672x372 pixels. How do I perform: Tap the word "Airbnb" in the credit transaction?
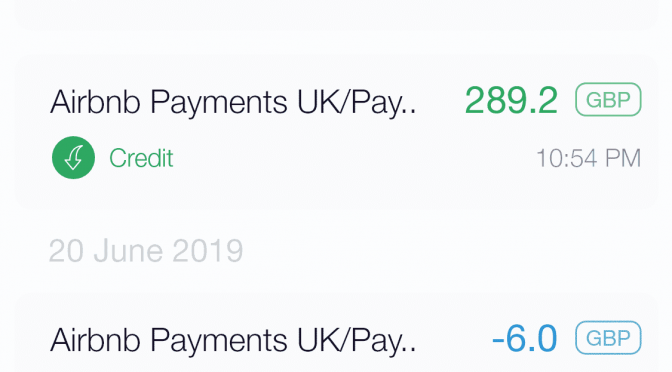click(x=95, y=102)
